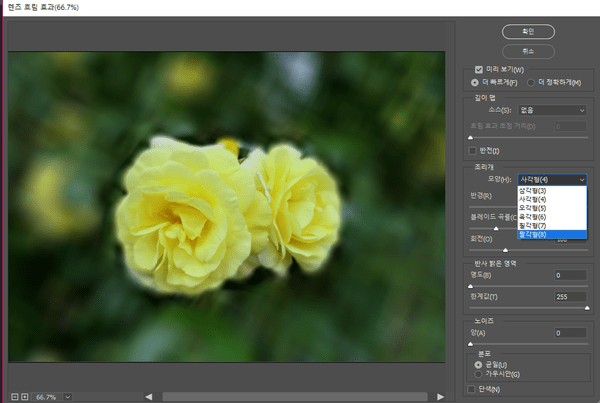Click the zoom in plus icon
This screenshot has width=600, height=403.
25,396
